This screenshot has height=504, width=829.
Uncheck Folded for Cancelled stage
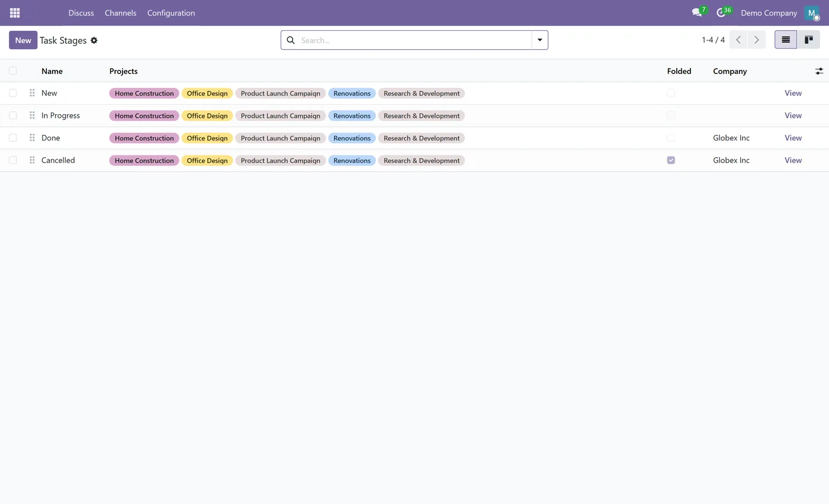click(x=671, y=160)
